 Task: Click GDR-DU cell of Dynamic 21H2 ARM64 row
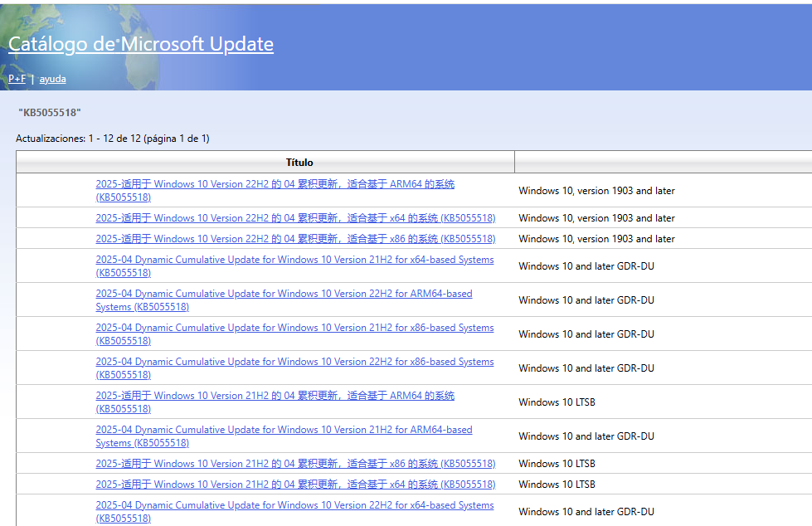(x=586, y=436)
